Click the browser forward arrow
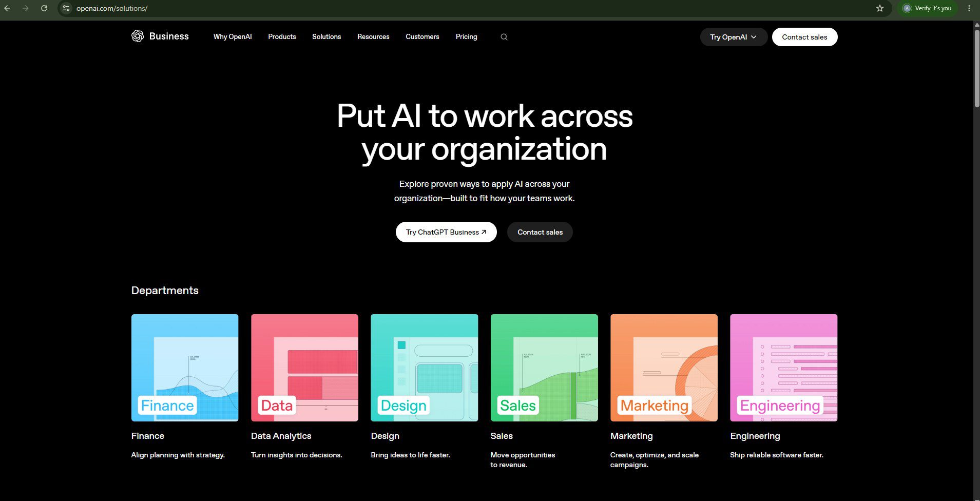 coord(26,8)
